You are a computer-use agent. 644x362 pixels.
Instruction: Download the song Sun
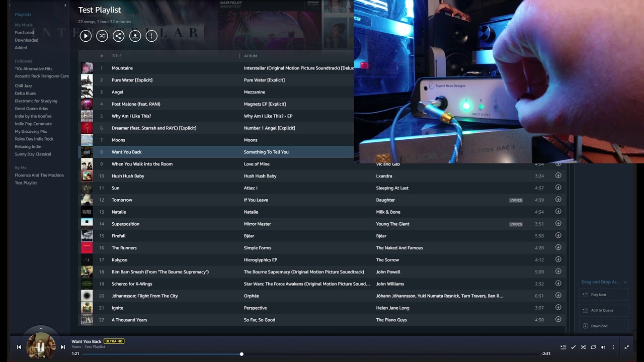pos(558,188)
